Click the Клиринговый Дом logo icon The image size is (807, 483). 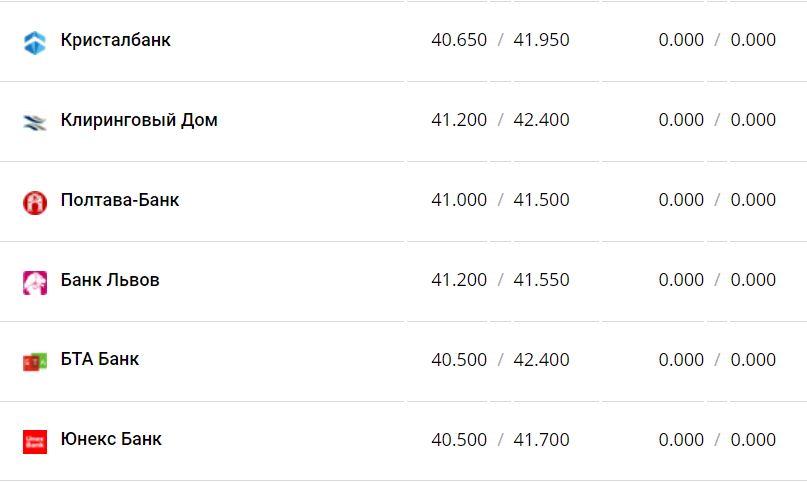pyautogui.click(x=35, y=122)
